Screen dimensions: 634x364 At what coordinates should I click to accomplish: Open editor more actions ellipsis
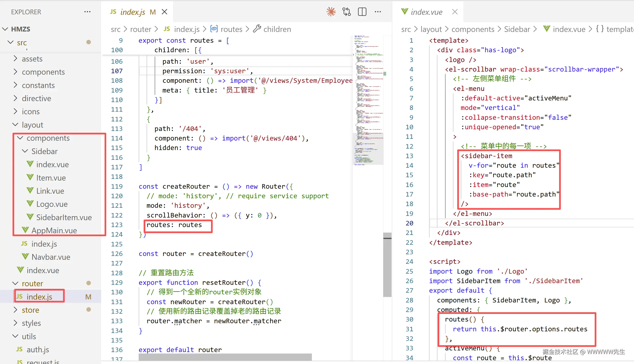[x=378, y=12]
